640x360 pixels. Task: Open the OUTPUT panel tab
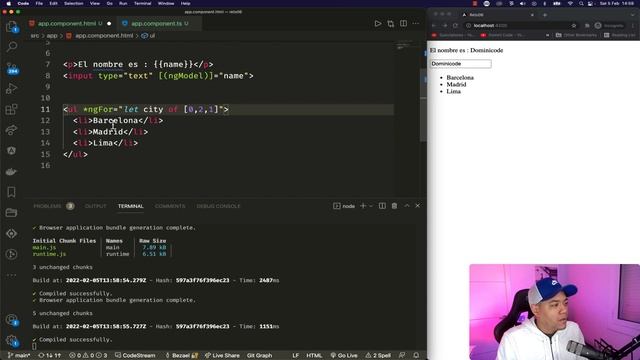(x=96, y=206)
